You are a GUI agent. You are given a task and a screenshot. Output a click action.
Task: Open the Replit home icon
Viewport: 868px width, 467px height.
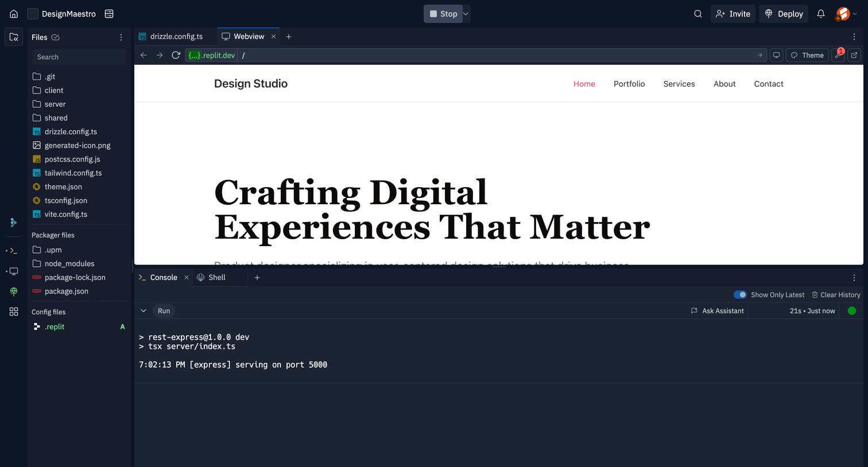click(x=14, y=14)
